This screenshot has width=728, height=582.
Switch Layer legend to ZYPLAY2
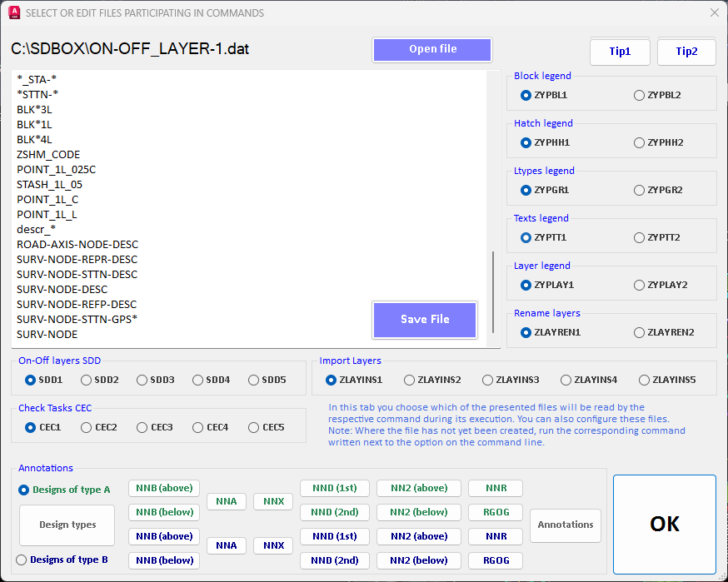(x=661, y=285)
